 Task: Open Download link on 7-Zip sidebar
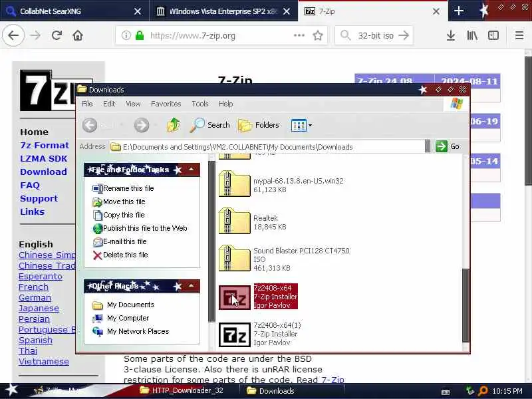click(x=43, y=172)
